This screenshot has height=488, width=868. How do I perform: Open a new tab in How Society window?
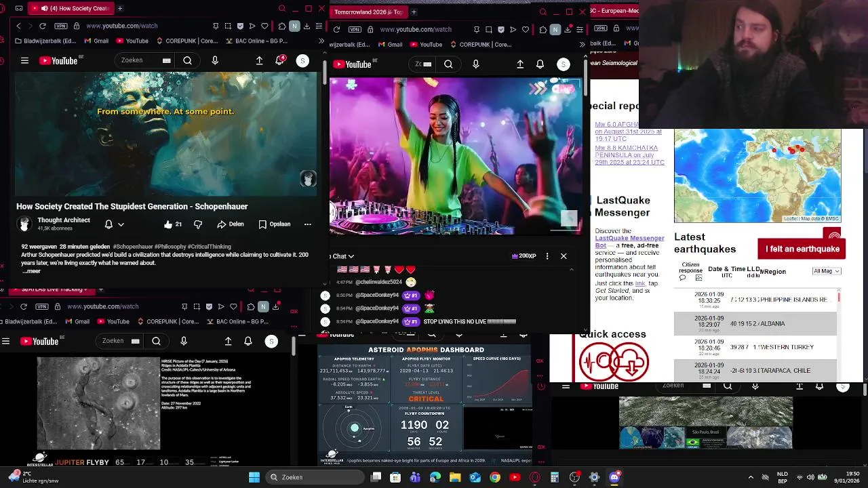click(120, 8)
